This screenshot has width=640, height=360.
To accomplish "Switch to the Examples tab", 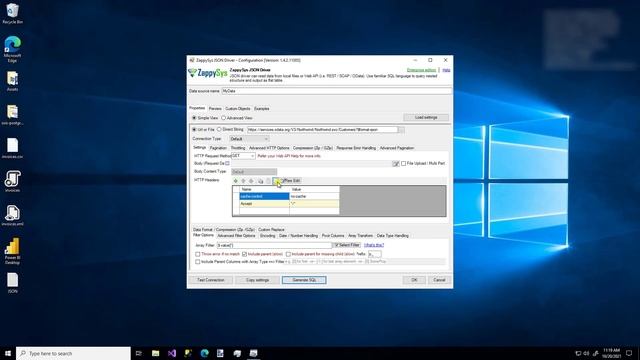I will 262,109.
